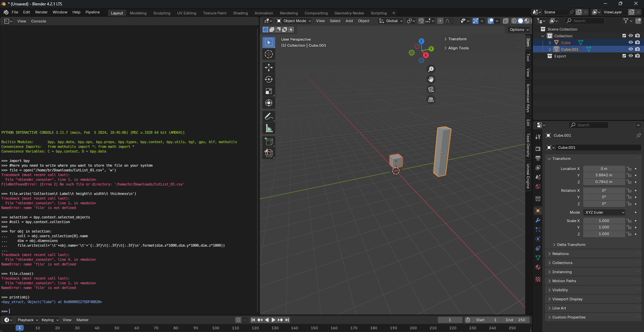Switch to Shading workspace tab
The width and height of the screenshot is (644, 332).
(241, 13)
